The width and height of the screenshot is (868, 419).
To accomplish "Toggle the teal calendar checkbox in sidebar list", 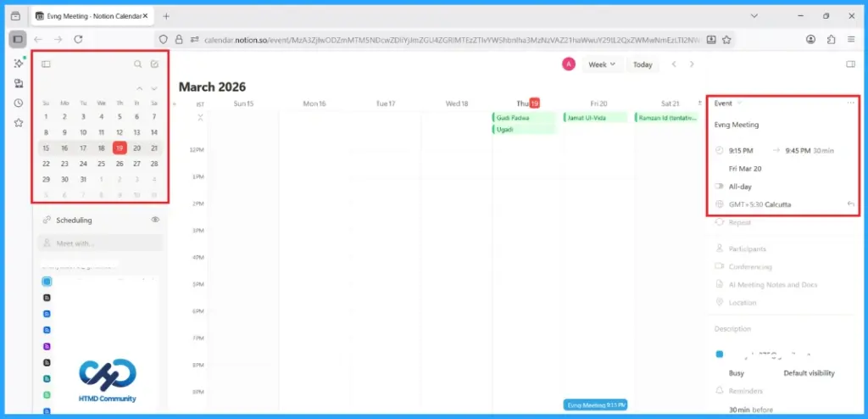I will click(47, 379).
